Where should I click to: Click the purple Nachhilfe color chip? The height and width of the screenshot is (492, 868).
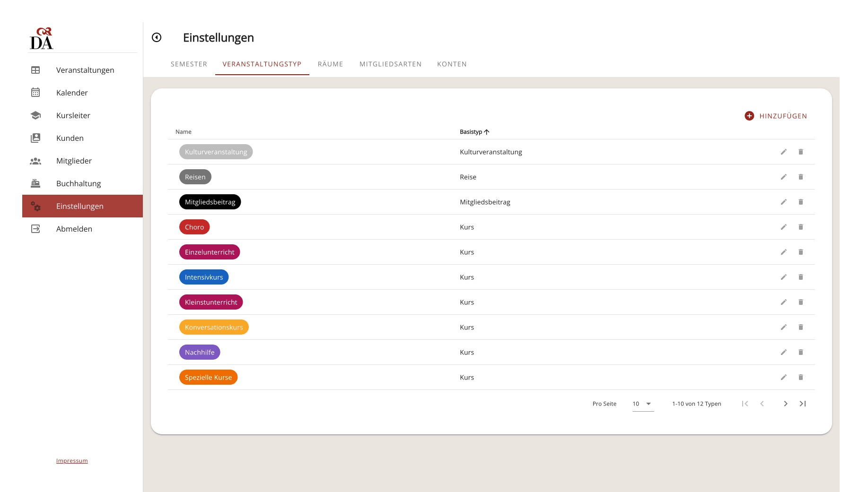[200, 352]
